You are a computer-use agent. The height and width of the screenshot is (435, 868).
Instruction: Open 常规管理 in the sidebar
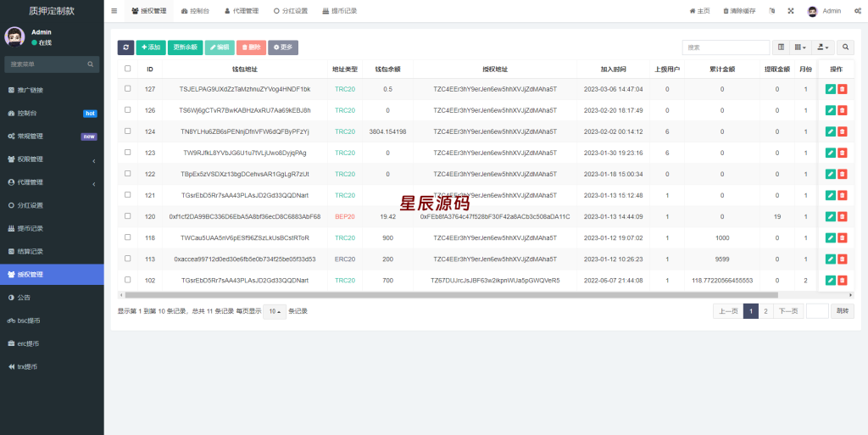[x=52, y=137]
